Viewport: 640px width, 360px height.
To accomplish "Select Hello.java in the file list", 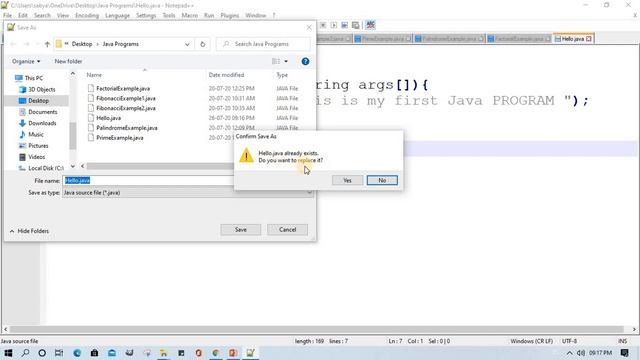I will click(109, 118).
